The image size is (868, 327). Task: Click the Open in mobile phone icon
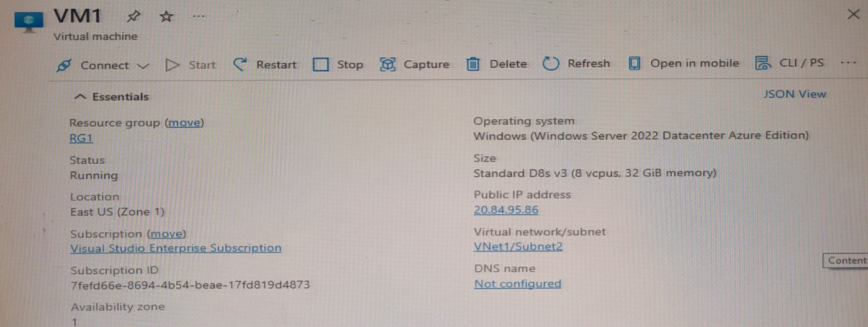tap(634, 63)
